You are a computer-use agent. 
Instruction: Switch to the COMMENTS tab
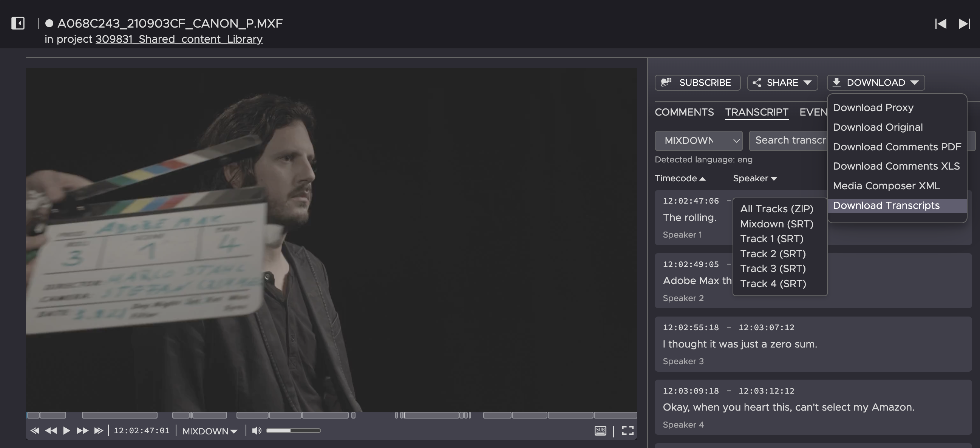pyautogui.click(x=684, y=112)
